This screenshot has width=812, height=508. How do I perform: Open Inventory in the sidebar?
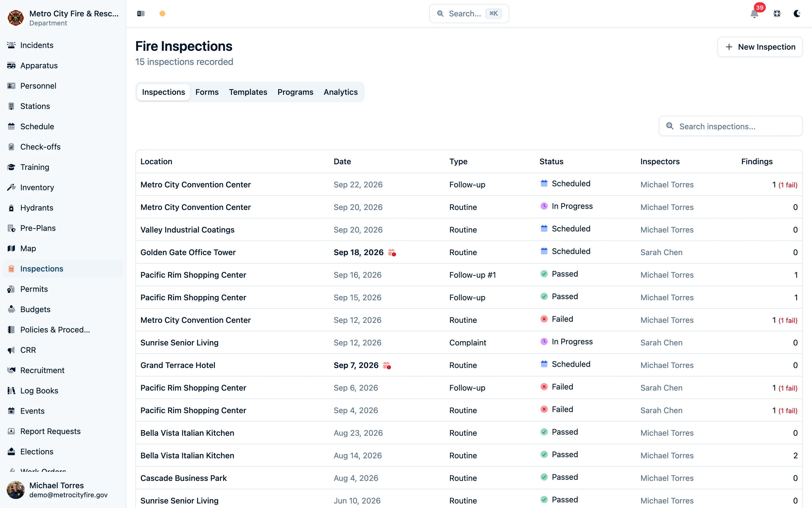coord(63,187)
